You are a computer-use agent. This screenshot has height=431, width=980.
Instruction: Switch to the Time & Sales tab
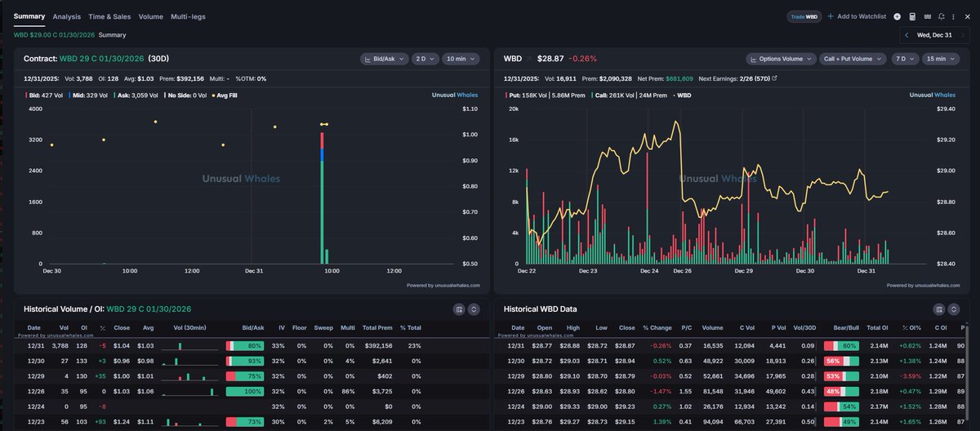pyautogui.click(x=109, y=16)
